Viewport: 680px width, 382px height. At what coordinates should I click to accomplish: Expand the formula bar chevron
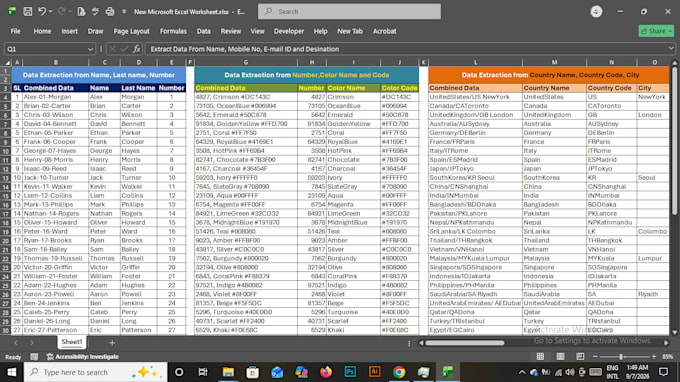coord(671,49)
